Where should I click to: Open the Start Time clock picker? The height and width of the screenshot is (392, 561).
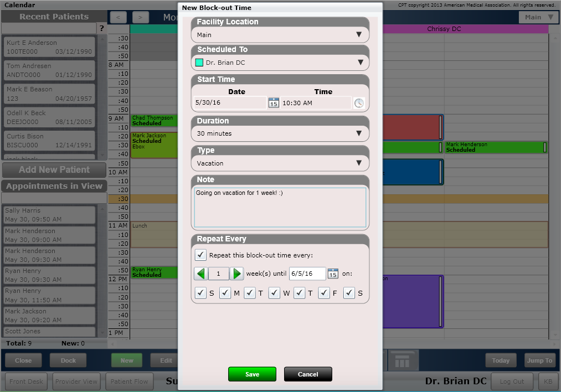359,103
